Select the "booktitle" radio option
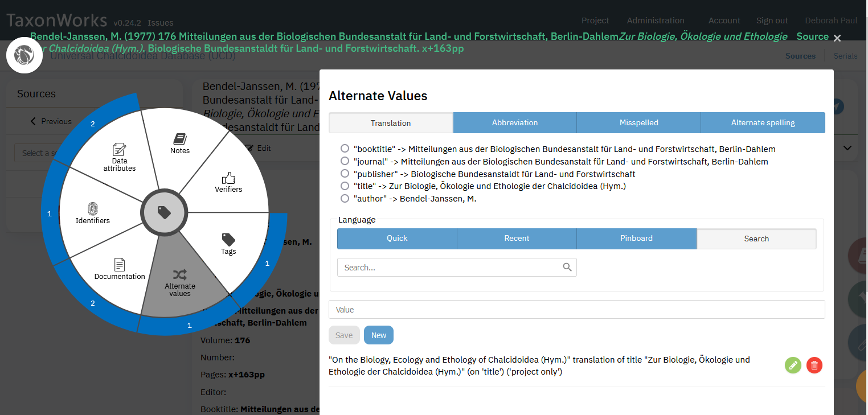The width and height of the screenshot is (868, 415). point(345,149)
